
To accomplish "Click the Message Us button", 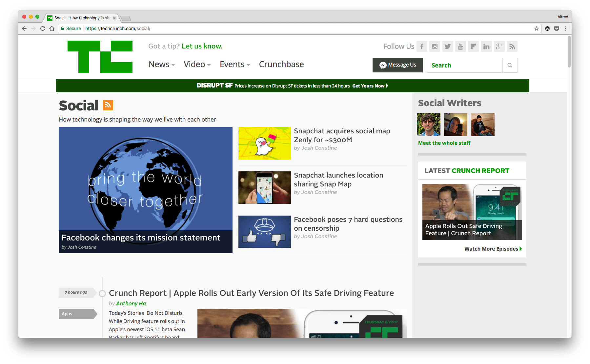I will coord(397,65).
